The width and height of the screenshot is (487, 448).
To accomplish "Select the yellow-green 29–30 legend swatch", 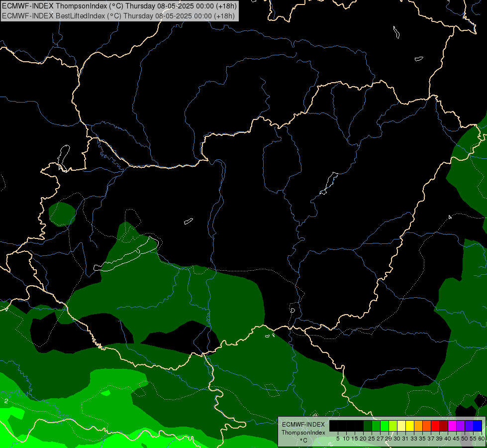I will coord(393,426).
